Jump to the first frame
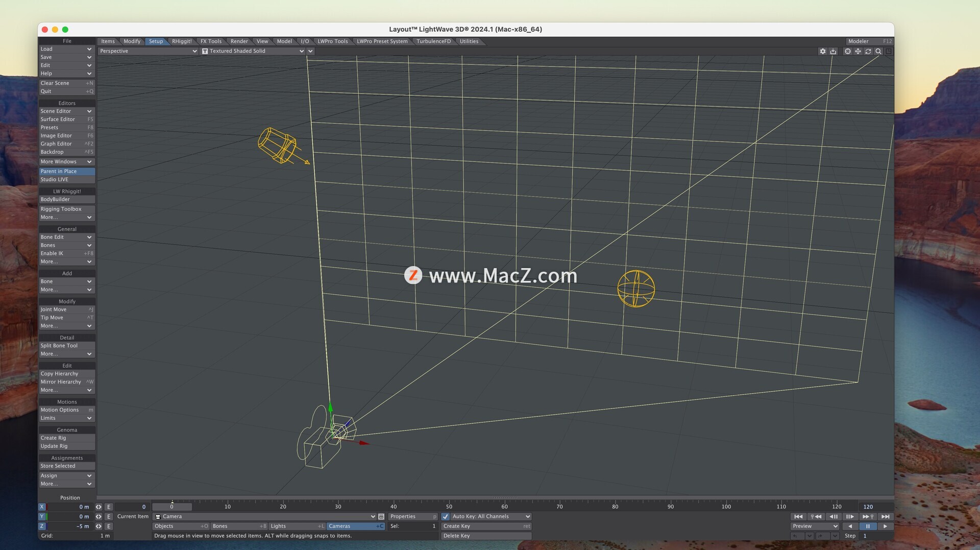Screen dimensions: 980x550 tap(798, 517)
